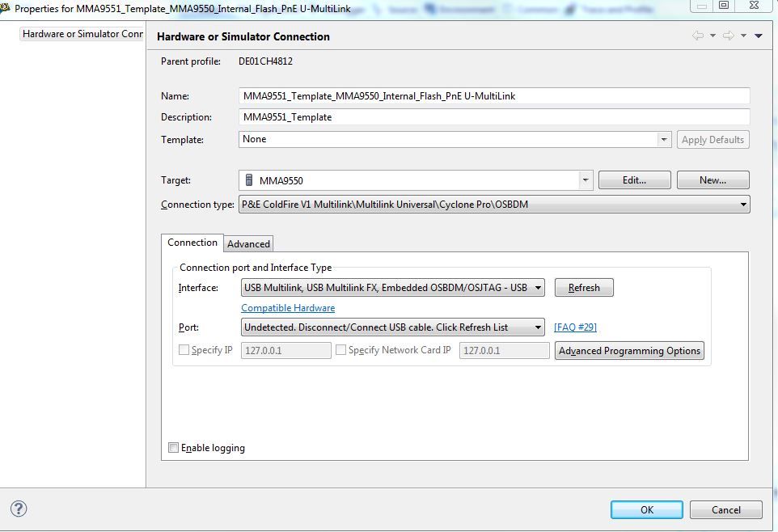
Task: Click the Hardware or Simulator Connection heading
Action: coord(243,36)
